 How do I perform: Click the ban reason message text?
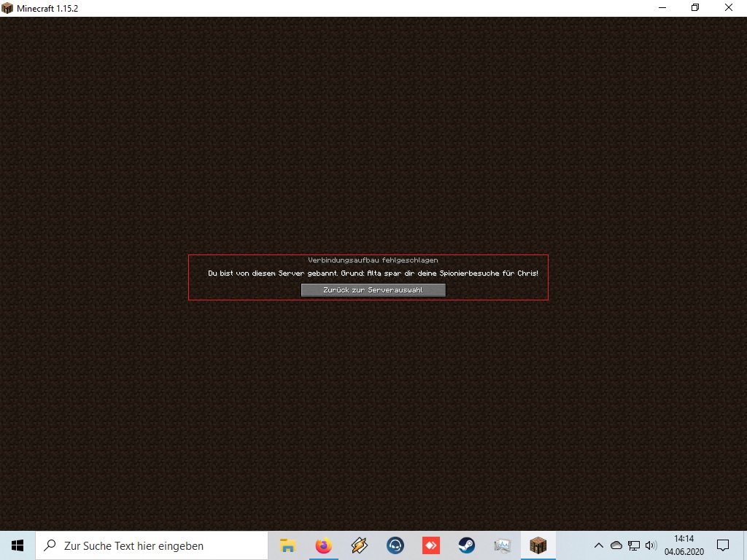[x=373, y=273]
